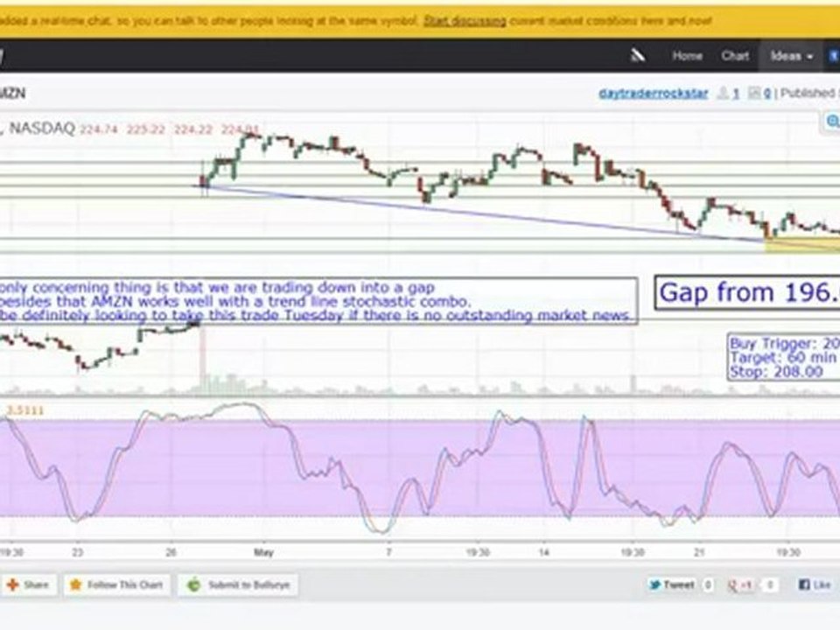Click the yellow highlighted zone at the trend line's end

[x=802, y=245]
